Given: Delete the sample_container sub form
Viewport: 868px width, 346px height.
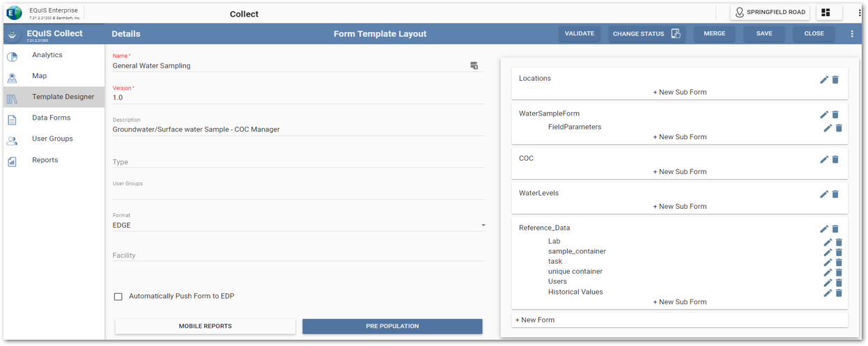Looking at the screenshot, I should pyautogui.click(x=839, y=252).
